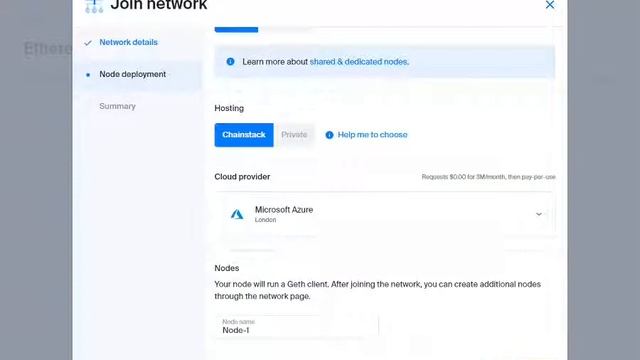The width and height of the screenshot is (640, 360).
Task: Go back to Network details step
Action: point(128,42)
